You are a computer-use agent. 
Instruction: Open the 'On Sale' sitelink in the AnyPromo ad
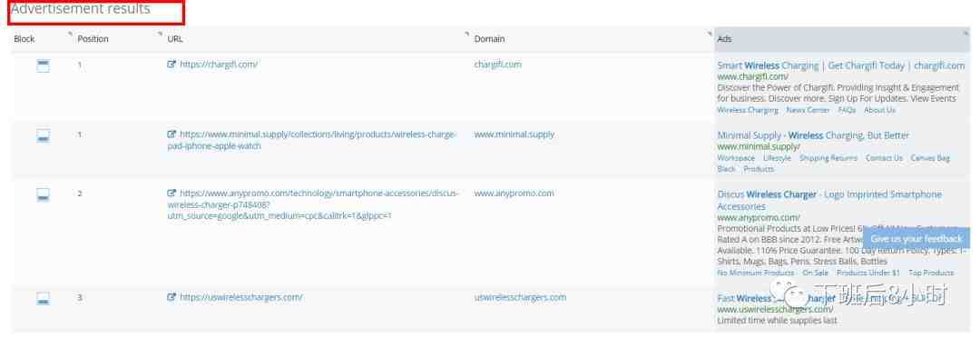(x=815, y=273)
